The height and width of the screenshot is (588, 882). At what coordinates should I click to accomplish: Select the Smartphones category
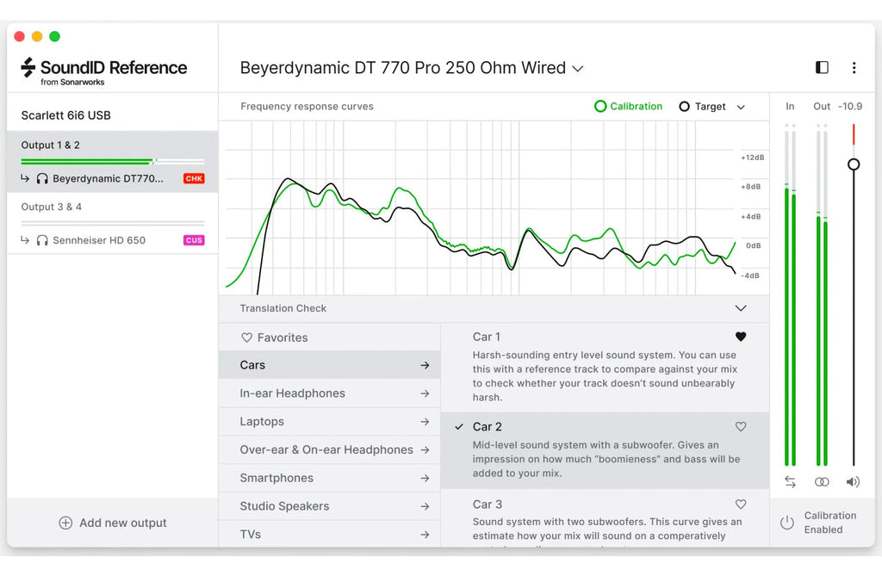tap(330, 479)
